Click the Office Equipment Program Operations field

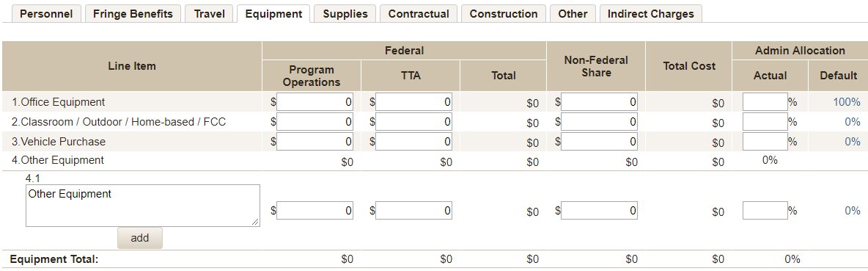click(315, 102)
